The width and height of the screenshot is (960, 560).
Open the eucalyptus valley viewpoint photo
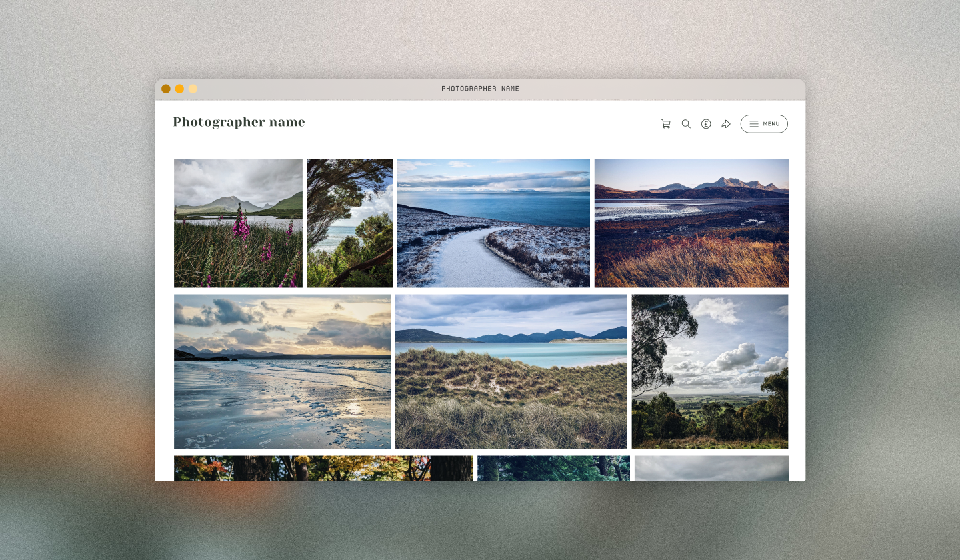[x=710, y=371]
